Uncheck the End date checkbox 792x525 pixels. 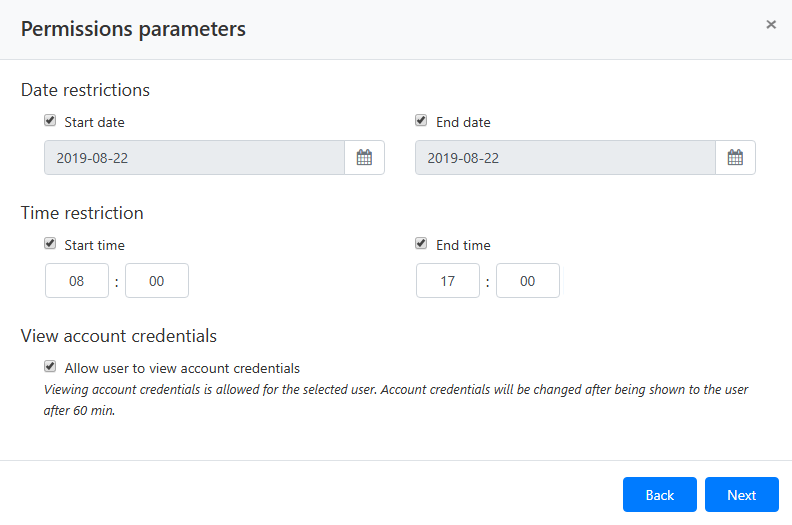tap(421, 121)
